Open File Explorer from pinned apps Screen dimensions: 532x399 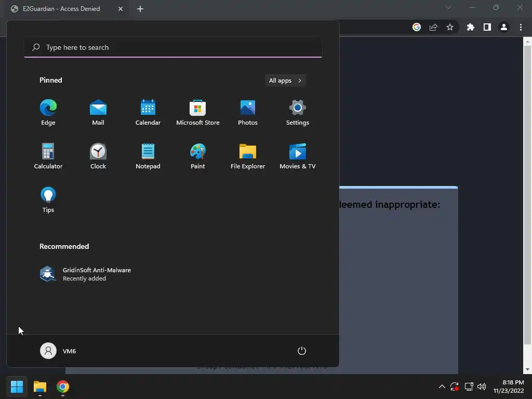(248, 156)
